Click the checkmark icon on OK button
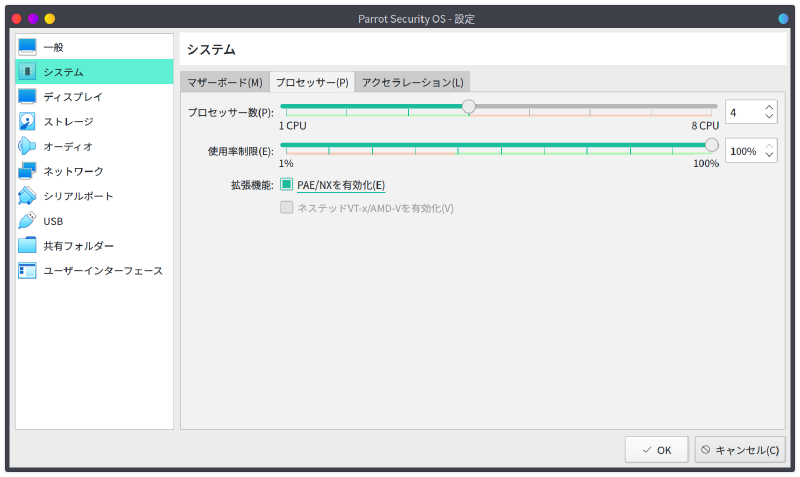Image resolution: width=800 pixels, height=477 pixels. tap(647, 450)
